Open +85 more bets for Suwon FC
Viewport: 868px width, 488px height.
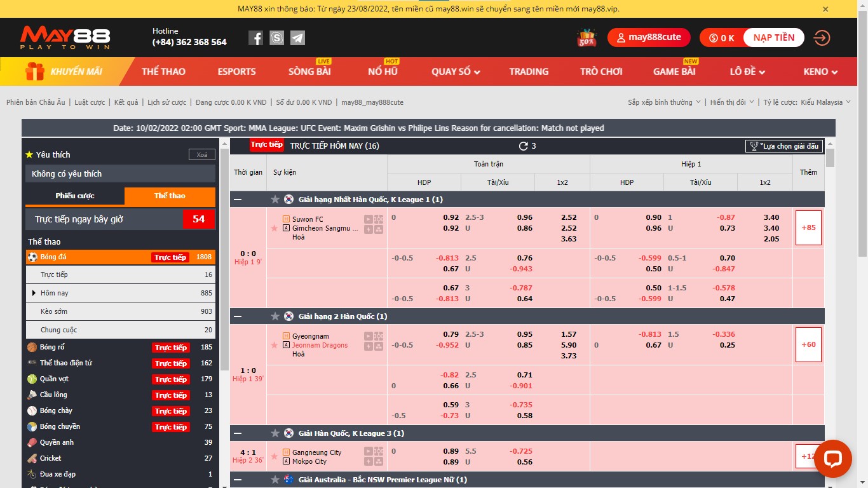(x=808, y=227)
